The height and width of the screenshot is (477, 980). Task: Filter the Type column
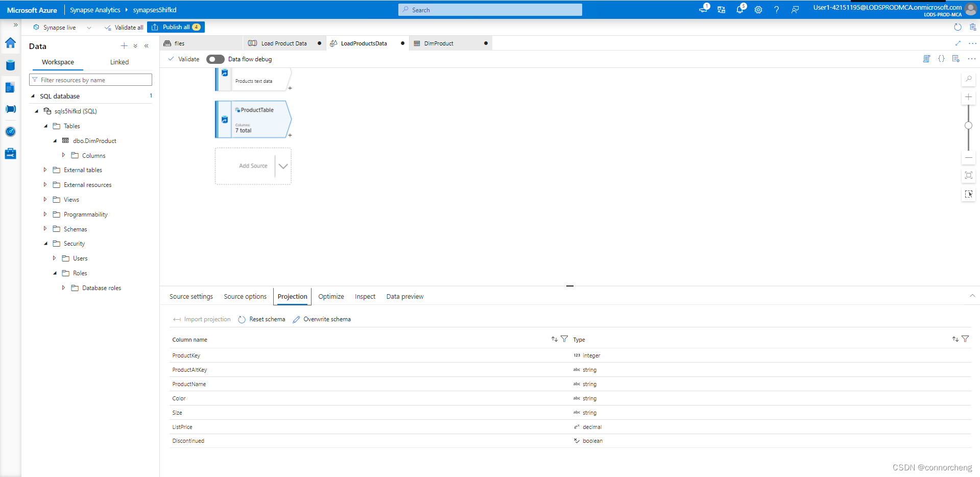click(x=965, y=339)
